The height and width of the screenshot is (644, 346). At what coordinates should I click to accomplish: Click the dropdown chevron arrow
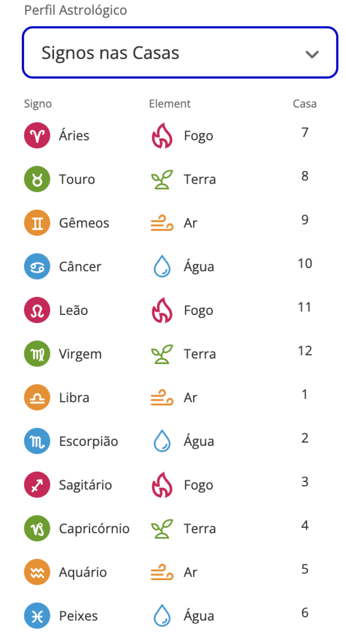pos(312,54)
